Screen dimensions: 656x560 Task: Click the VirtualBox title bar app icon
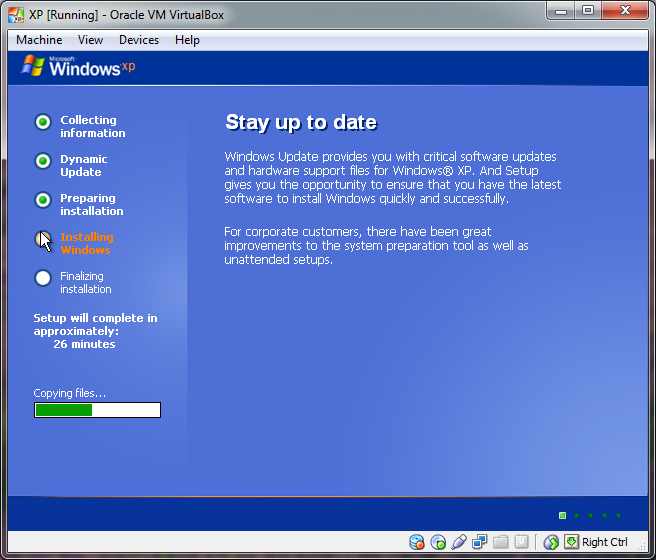[x=16, y=15]
